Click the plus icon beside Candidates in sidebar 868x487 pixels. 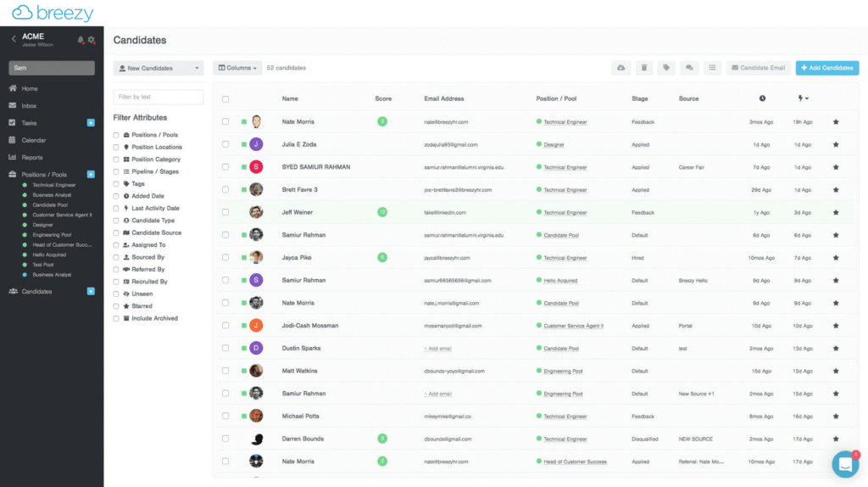coord(91,291)
